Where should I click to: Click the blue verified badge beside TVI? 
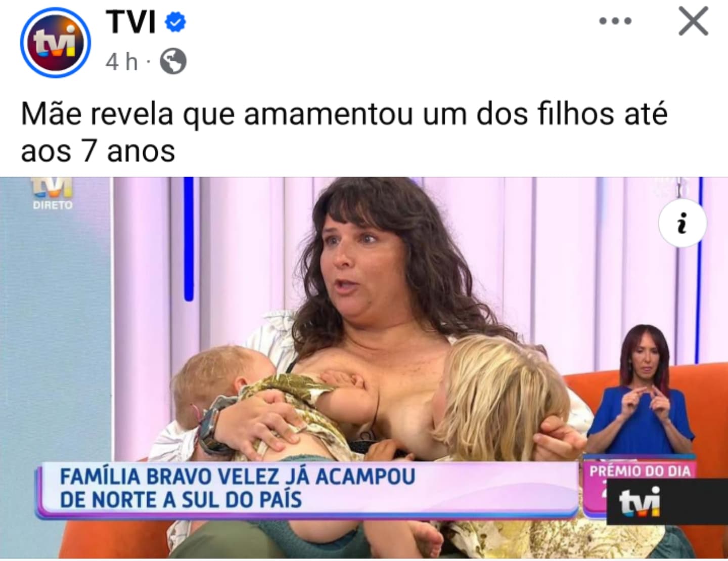tap(175, 22)
